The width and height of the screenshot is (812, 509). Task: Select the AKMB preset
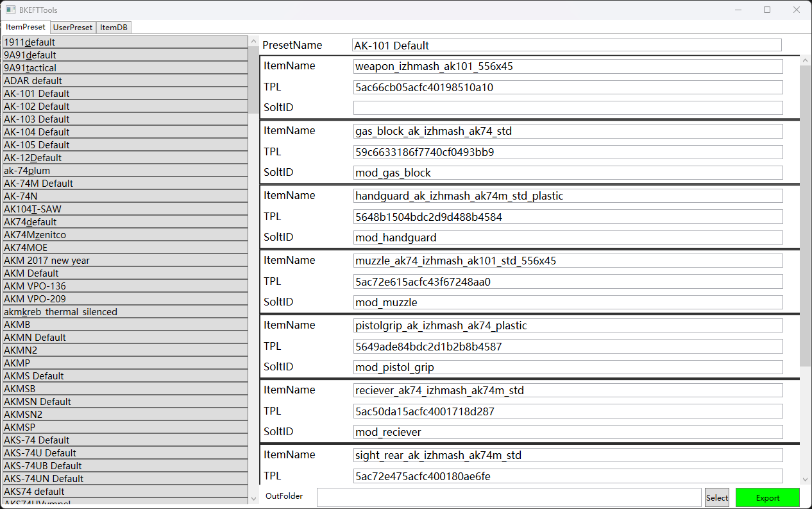[125, 325]
